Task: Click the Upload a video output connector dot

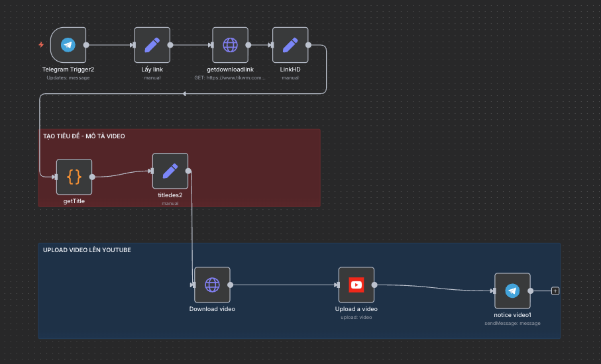Action: (374, 285)
